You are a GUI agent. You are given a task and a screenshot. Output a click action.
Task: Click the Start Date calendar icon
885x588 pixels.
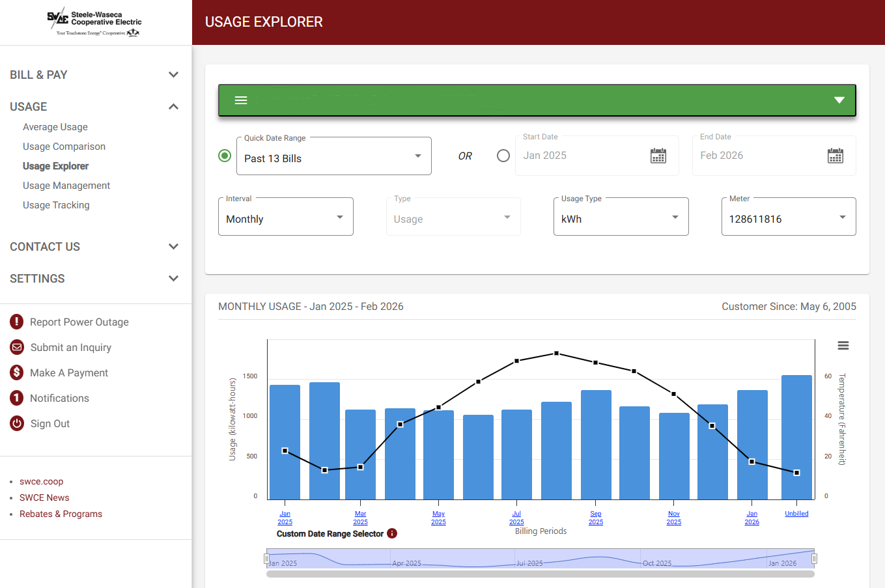coord(658,156)
